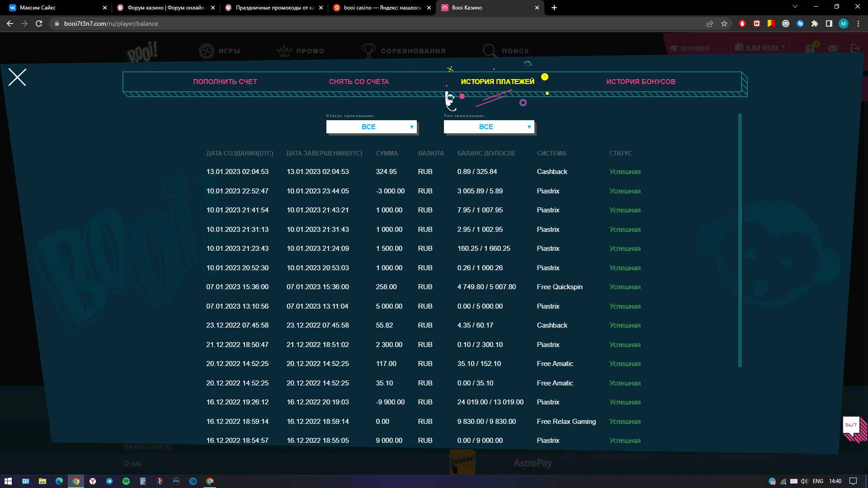Open the Chrome three-dot menu

tap(858, 23)
